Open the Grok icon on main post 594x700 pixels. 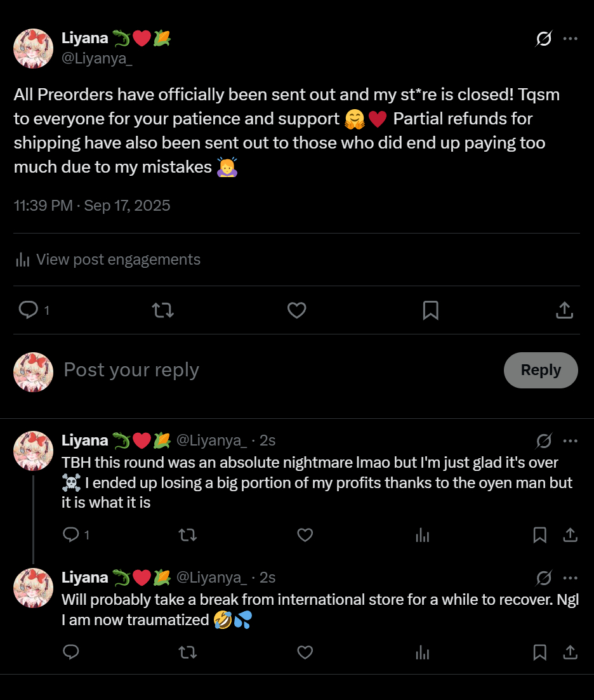pyautogui.click(x=544, y=39)
